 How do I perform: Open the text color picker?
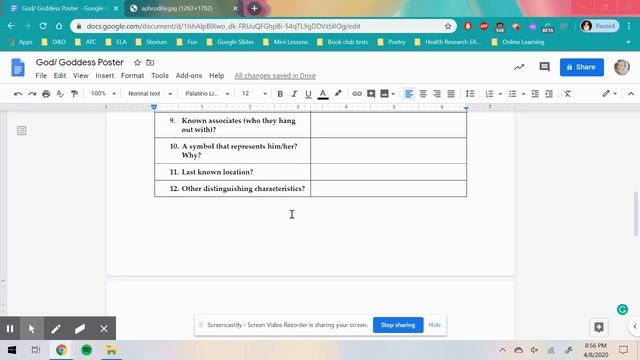[x=323, y=94]
